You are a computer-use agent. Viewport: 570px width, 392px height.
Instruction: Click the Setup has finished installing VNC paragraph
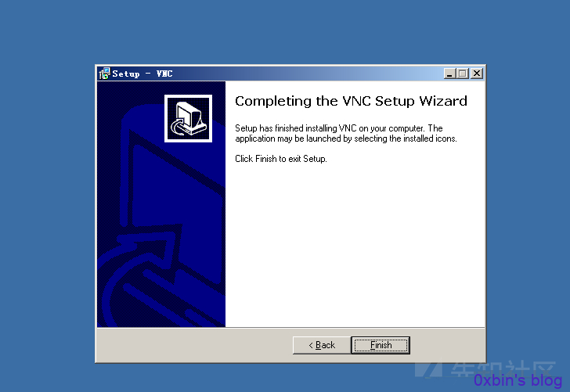tap(346, 133)
